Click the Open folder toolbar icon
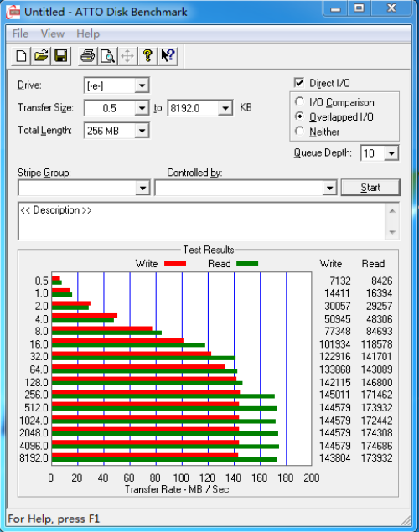 [41, 56]
